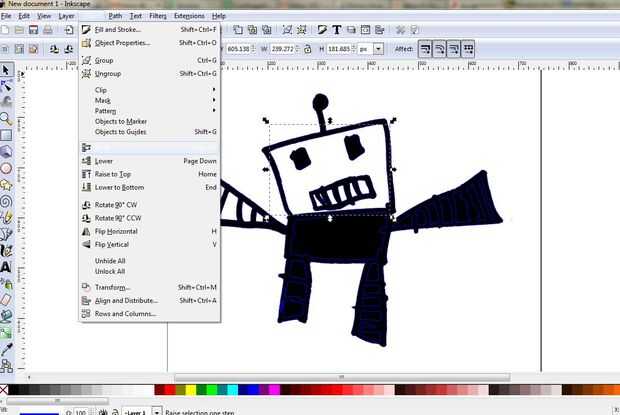Select the Tweak tool
620x415 pixels.
coord(6,102)
